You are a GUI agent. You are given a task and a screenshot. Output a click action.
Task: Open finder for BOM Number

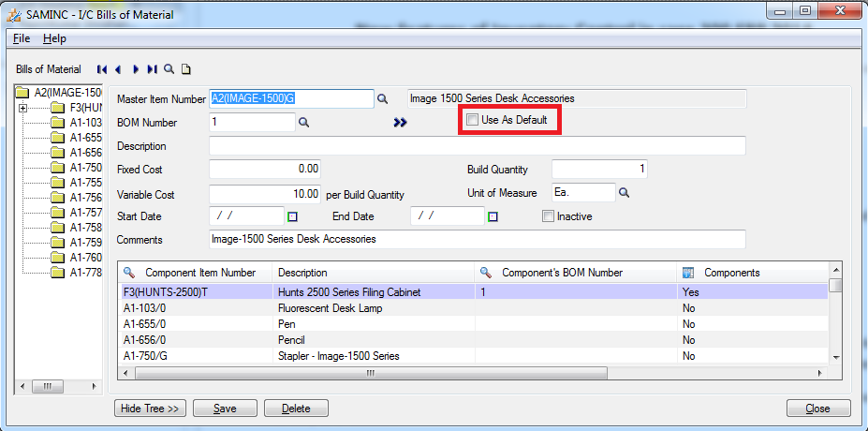[x=303, y=123]
